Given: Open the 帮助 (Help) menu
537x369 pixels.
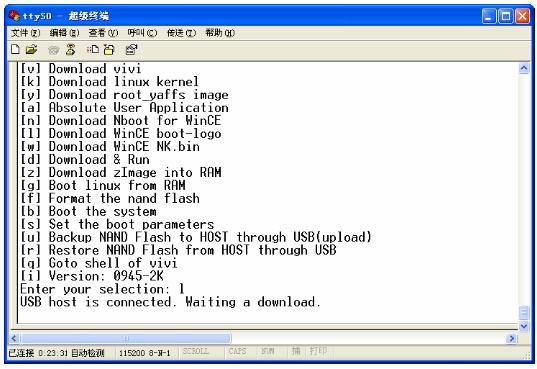Looking at the screenshot, I should point(220,33).
